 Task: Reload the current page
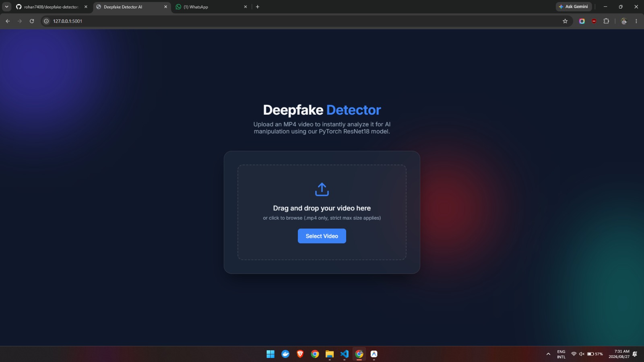click(x=32, y=21)
